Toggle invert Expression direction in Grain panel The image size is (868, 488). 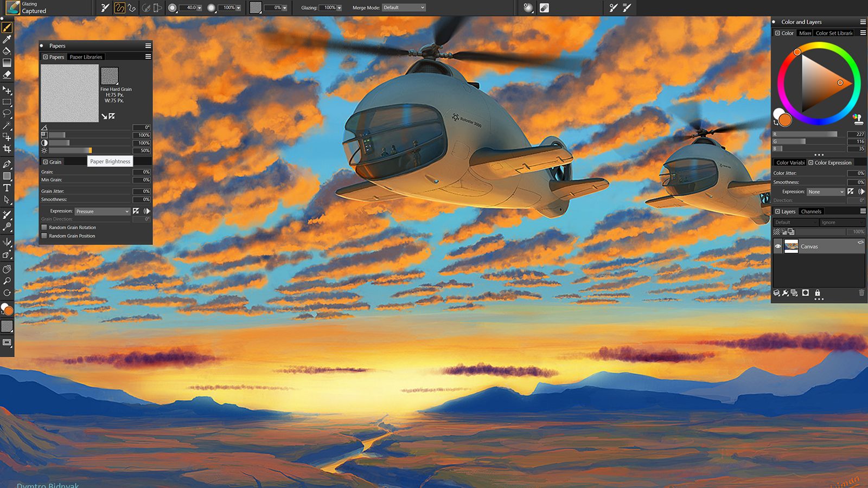(x=136, y=211)
